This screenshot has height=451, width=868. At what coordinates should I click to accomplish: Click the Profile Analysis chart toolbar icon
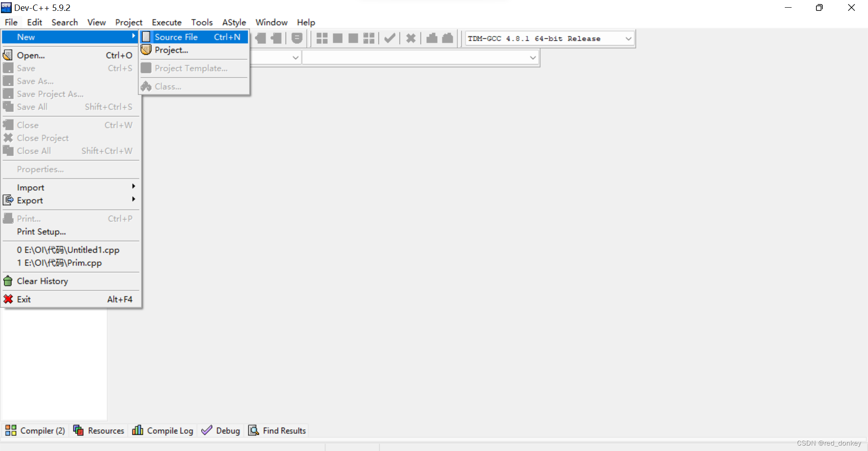point(432,38)
